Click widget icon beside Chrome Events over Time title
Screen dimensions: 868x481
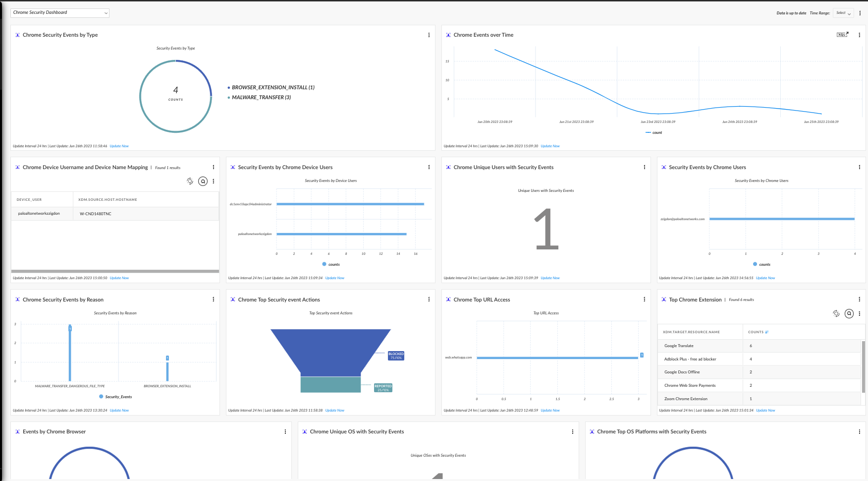448,35
